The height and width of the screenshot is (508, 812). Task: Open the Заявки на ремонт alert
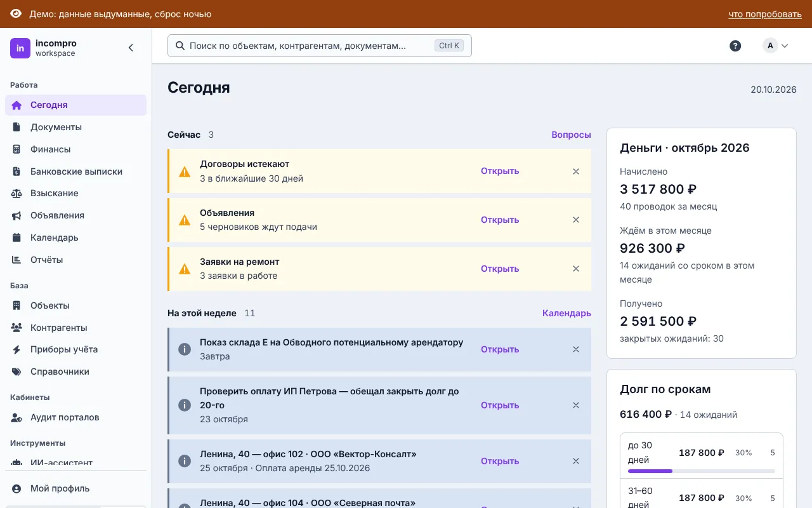(x=500, y=269)
